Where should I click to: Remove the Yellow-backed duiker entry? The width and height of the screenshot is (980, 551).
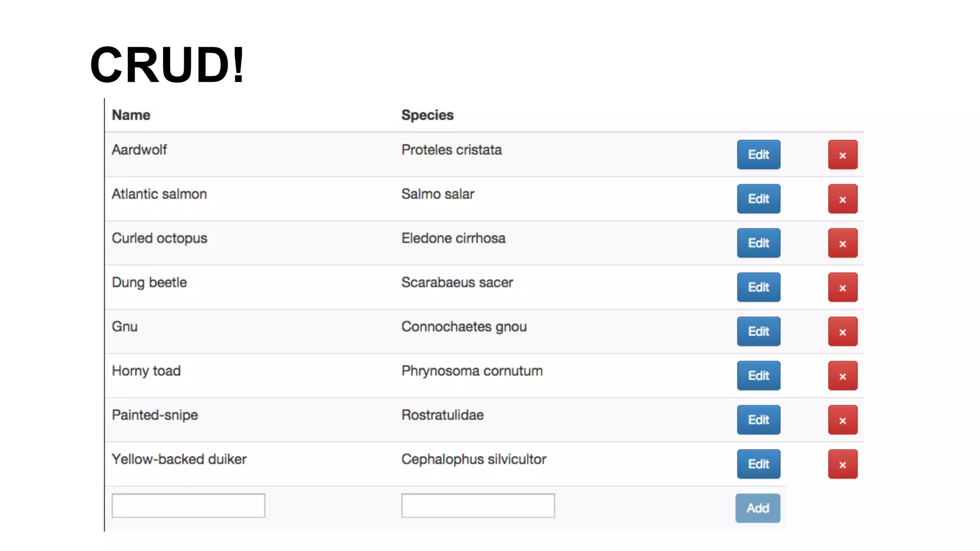[842, 464]
